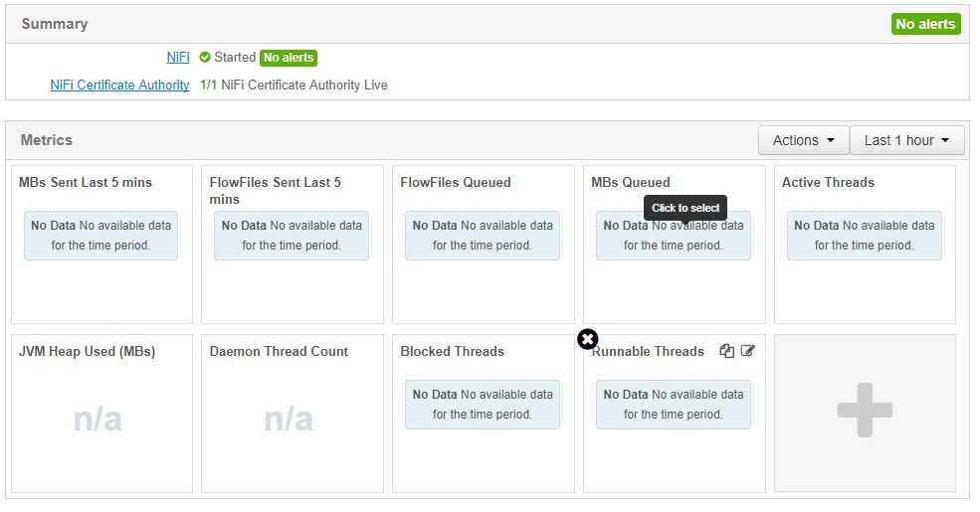Select the MBs Sent Last 5 mins widget title
This screenshot has width=980, height=512.
click(x=86, y=182)
